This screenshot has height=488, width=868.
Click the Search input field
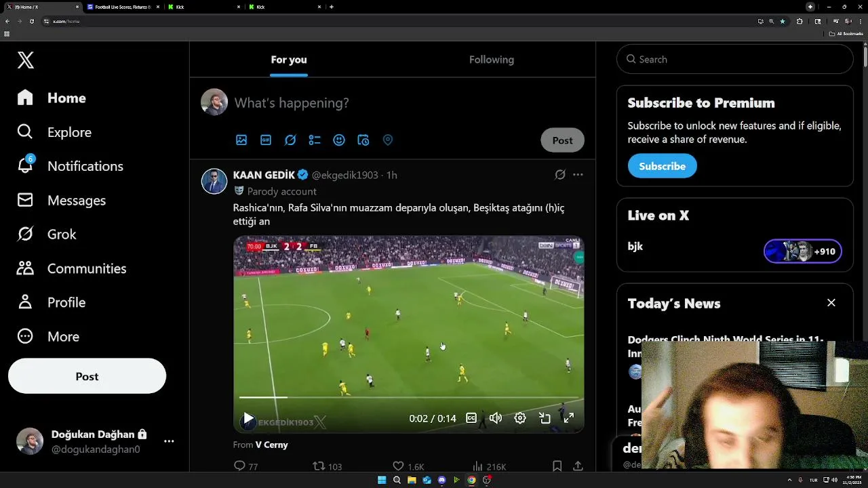tap(734, 60)
